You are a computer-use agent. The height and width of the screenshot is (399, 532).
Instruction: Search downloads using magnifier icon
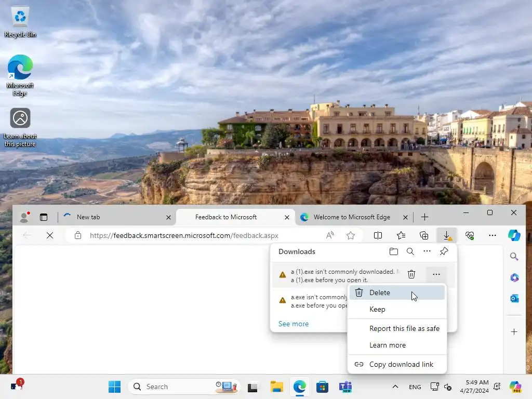[410, 251]
